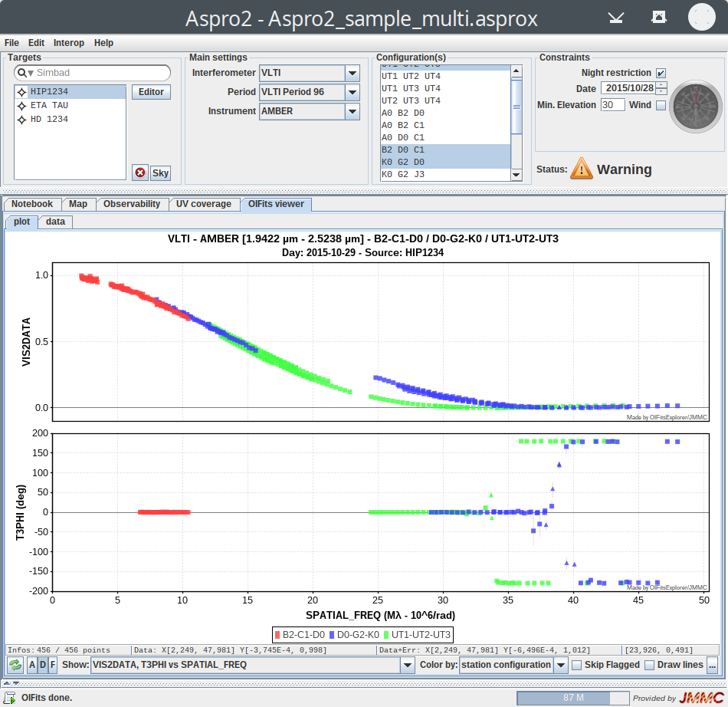Decrement the Date using the down stepper
This screenshot has height=707, width=728.
[661, 91]
